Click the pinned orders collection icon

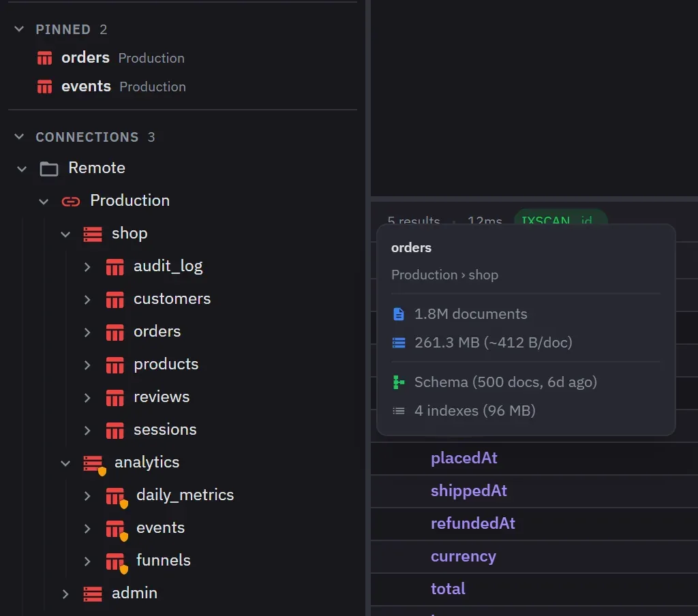[44, 58]
